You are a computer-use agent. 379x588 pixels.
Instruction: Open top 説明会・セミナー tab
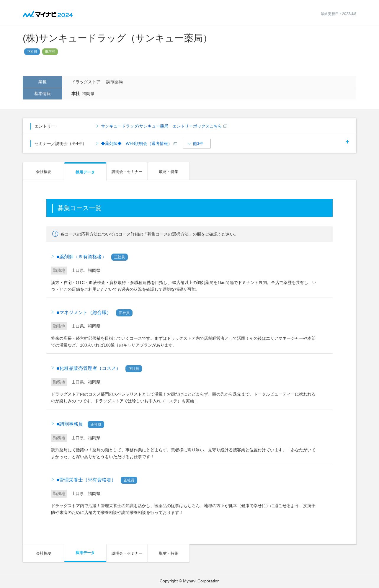point(127,171)
